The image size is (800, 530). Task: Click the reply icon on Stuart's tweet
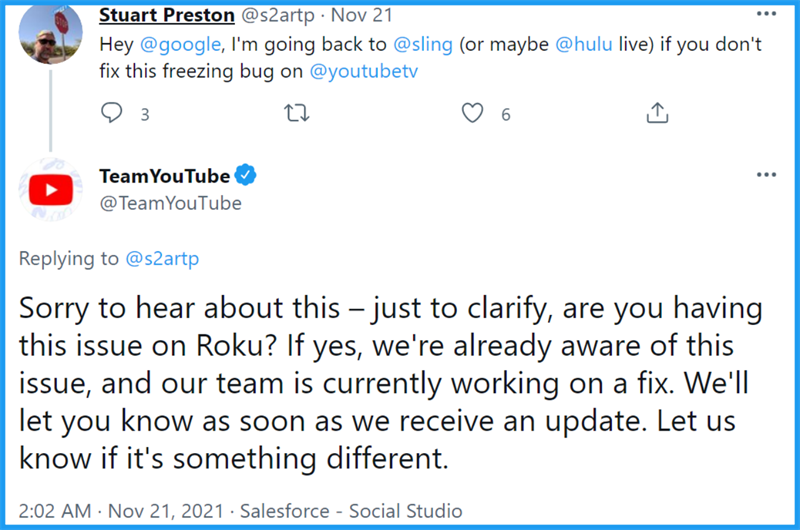(x=112, y=114)
